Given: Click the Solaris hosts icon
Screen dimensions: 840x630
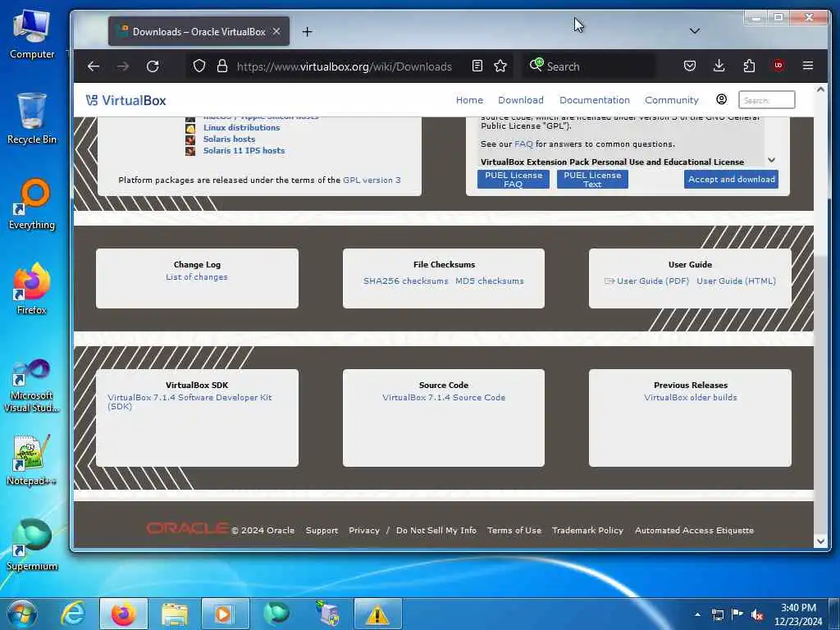Looking at the screenshot, I should 190,139.
